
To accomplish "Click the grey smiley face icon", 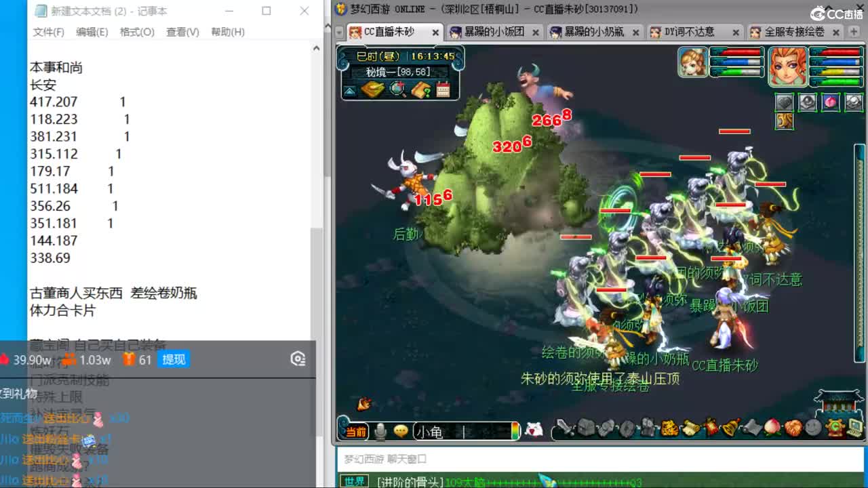I will pos(814,428).
